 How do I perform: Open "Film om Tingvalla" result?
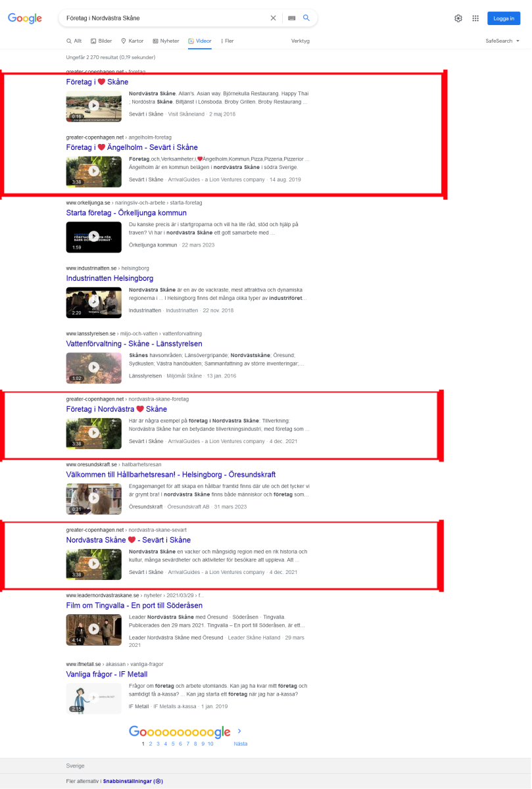[134, 606]
